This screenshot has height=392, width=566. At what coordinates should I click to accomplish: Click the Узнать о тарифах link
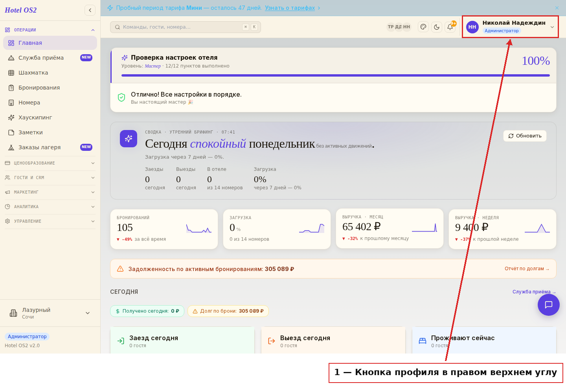[290, 8]
